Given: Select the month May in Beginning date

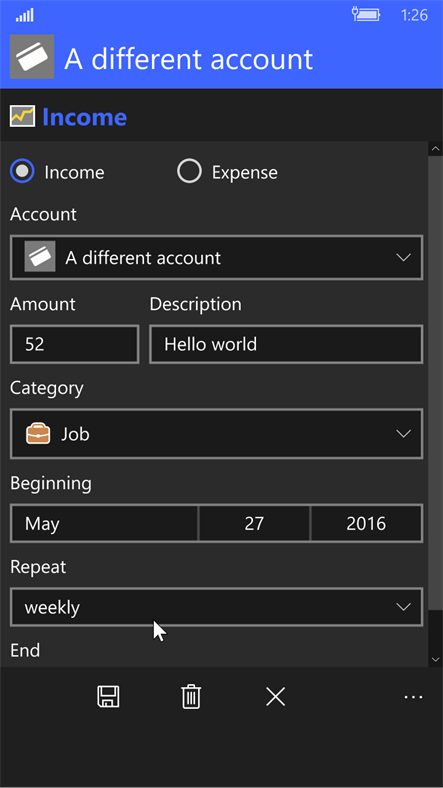Looking at the screenshot, I should pos(104,524).
